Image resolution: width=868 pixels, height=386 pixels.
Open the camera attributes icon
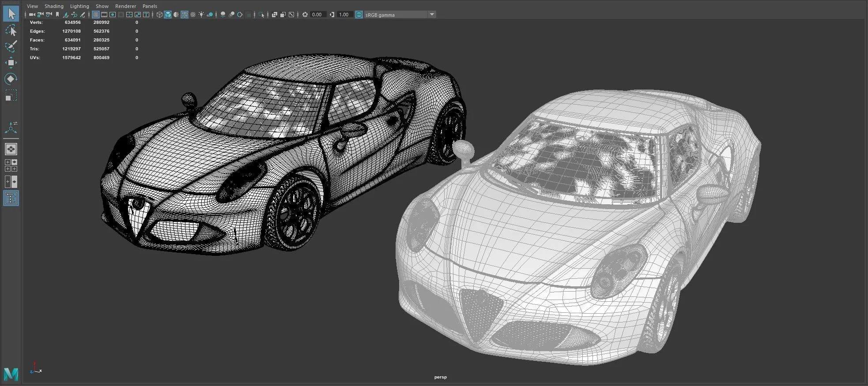click(49, 15)
